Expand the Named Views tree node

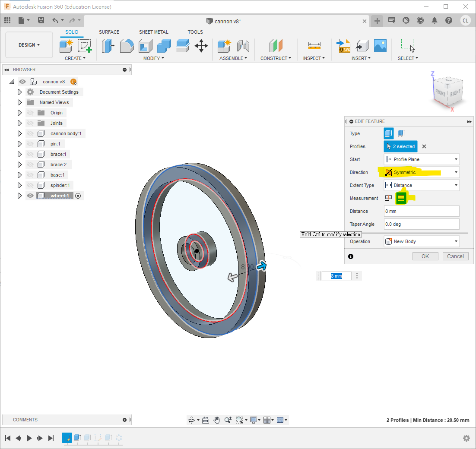[x=19, y=102]
